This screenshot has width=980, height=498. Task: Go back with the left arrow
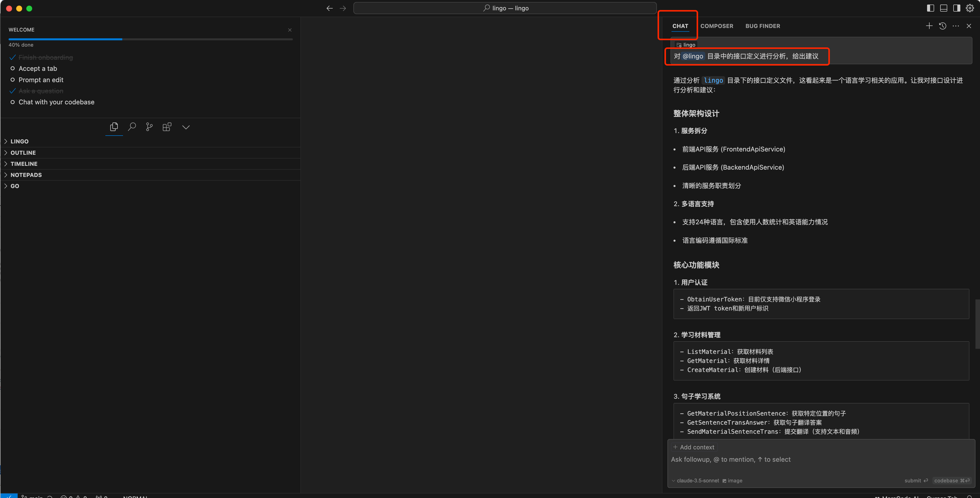pyautogui.click(x=329, y=8)
